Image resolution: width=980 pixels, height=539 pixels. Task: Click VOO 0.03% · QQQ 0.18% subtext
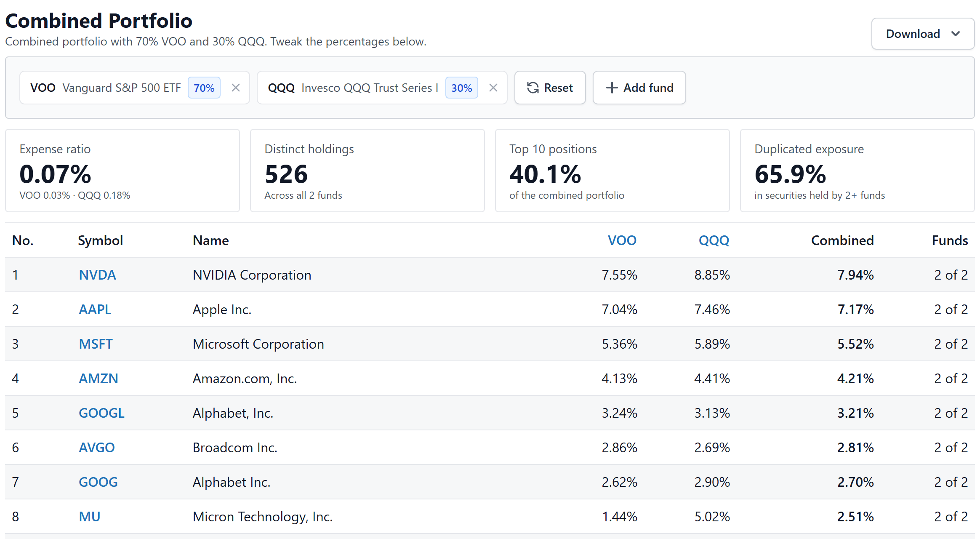tap(75, 195)
